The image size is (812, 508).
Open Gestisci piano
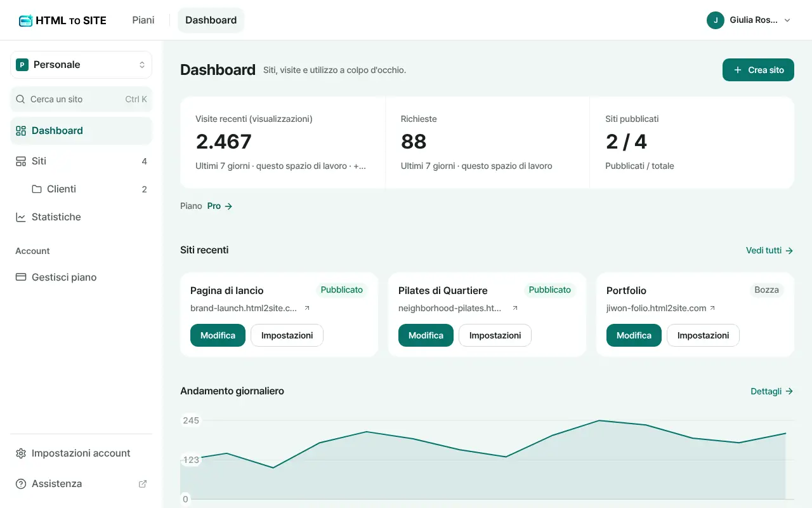(x=81, y=277)
